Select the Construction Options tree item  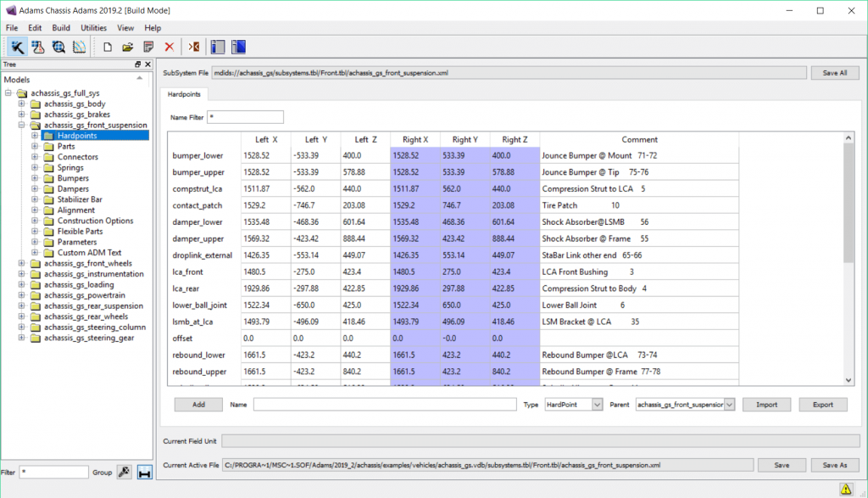95,221
